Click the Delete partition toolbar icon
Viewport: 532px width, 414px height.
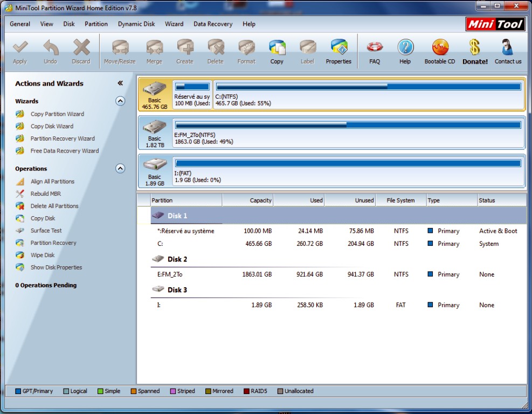(x=216, y=47)
